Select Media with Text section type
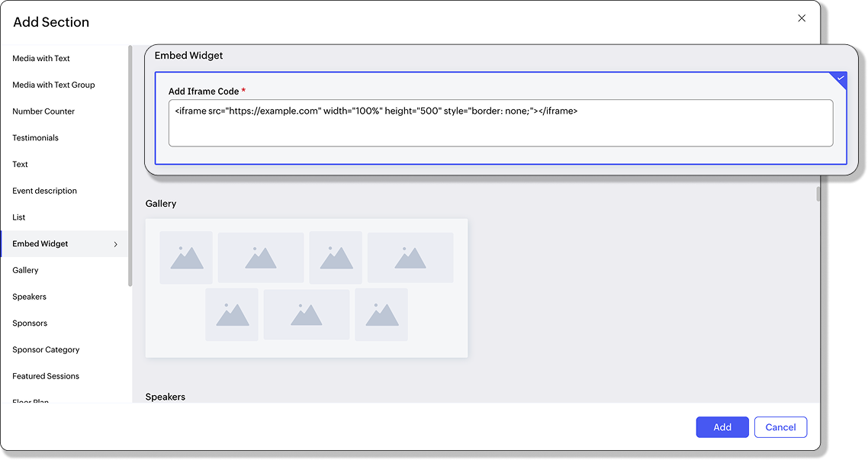 (41, 58)
